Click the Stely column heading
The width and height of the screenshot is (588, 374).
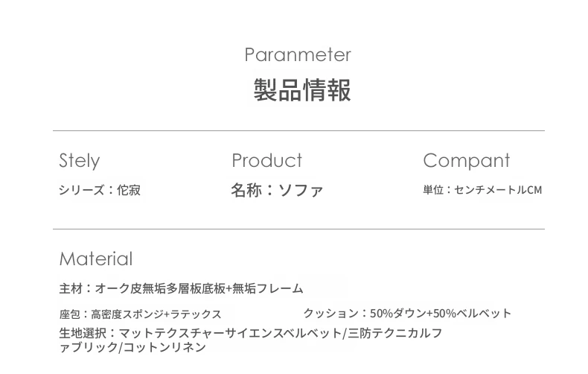coord(80,161)
